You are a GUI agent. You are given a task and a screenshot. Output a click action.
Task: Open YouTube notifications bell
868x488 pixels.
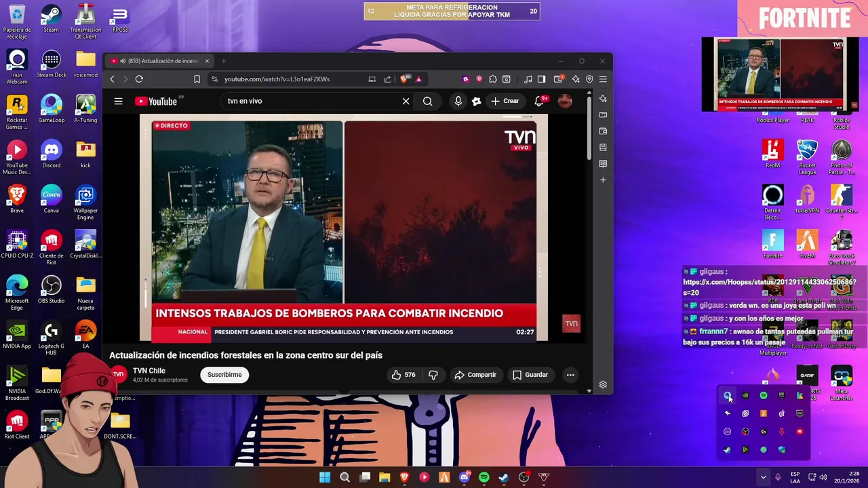click(540, 101)
